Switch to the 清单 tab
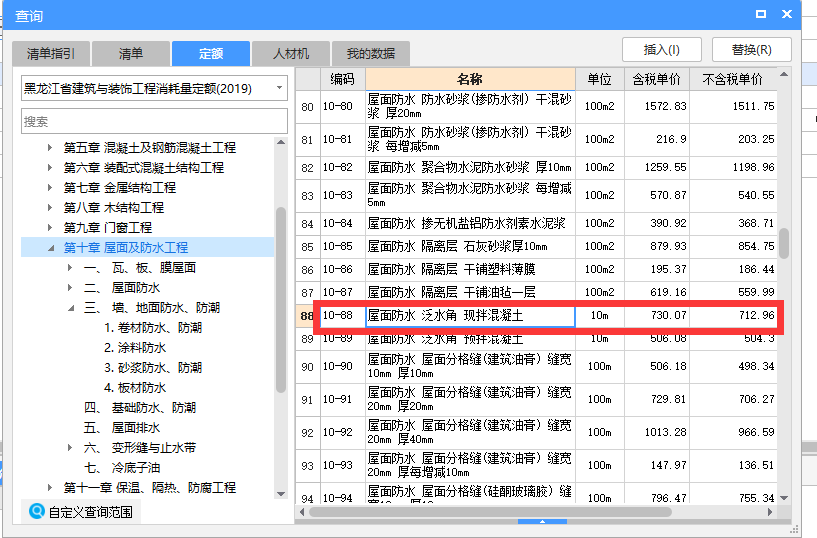The width and height of the screenshot is (817, 538). coord(131,54)
